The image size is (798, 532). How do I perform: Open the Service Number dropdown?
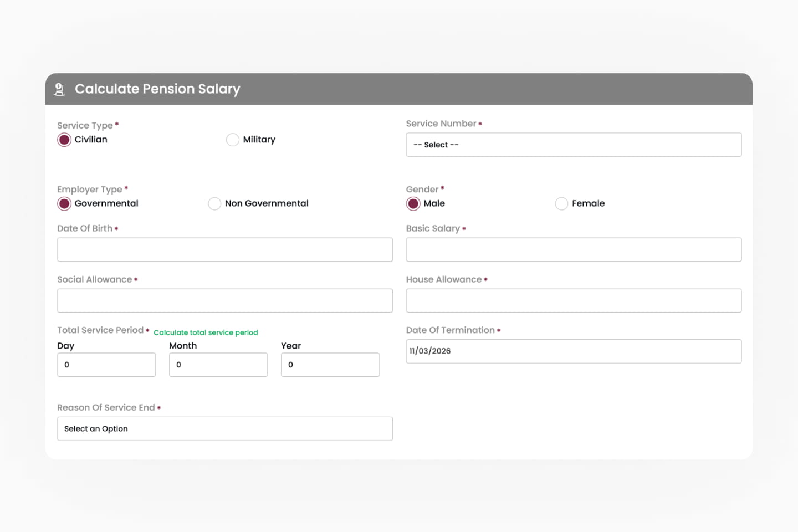click(574, 145)
